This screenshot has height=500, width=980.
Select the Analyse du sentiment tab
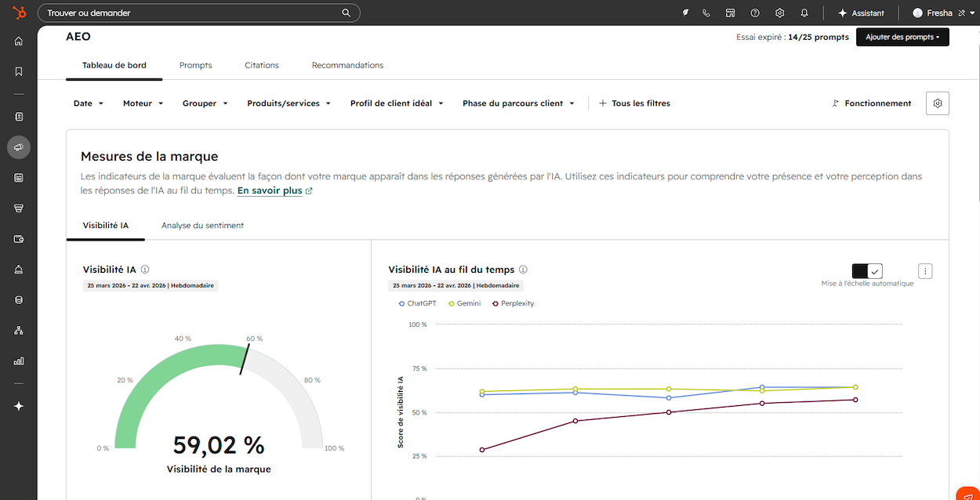pos(202,226)
